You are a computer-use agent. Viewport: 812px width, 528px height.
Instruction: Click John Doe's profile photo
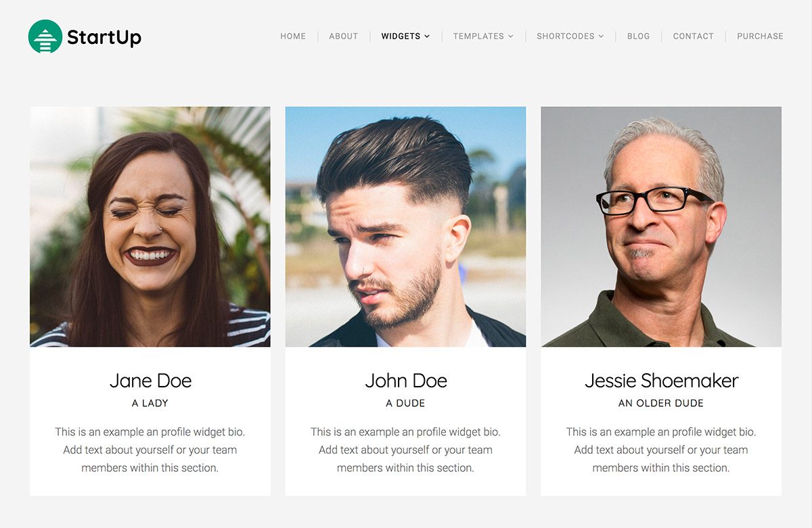(405, 226)
